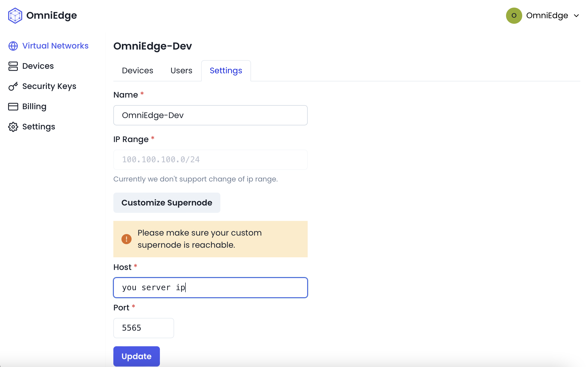Select the Settings tab of OmniEdge-Dev

point(226,71)
